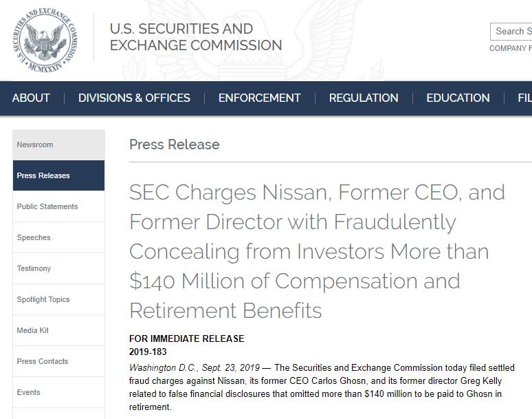Go to the Newsroom sidebar section

tap(58, 144)
